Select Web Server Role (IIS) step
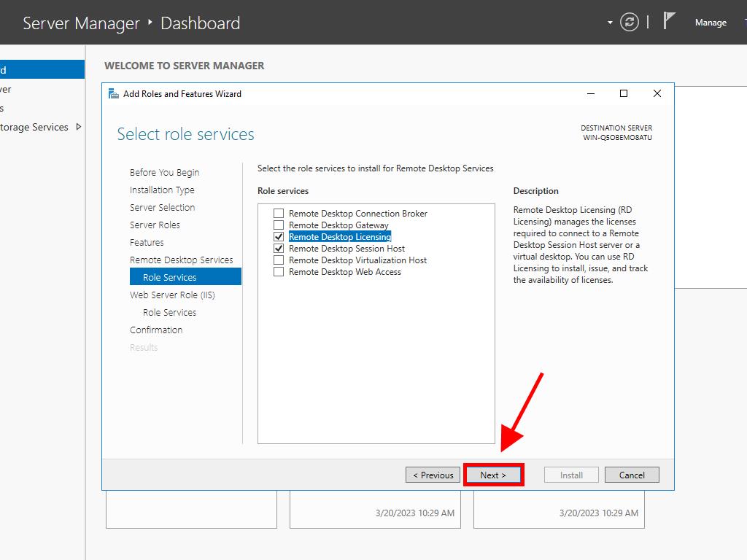 172,295
